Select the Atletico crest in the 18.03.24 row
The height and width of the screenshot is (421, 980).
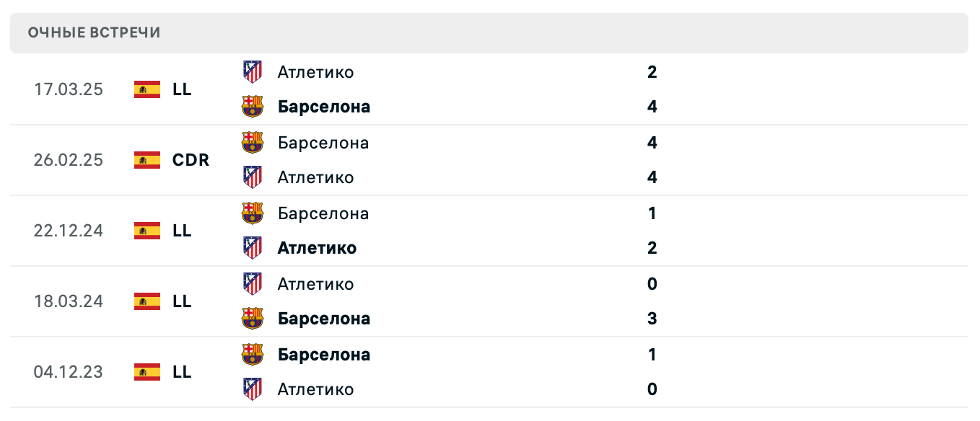coord(253,284)
